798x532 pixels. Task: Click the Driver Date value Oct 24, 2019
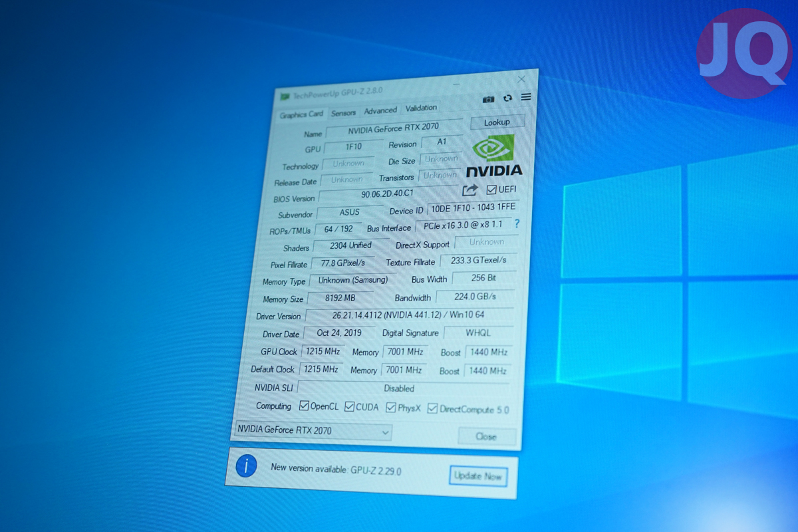(x=340, y=333)
